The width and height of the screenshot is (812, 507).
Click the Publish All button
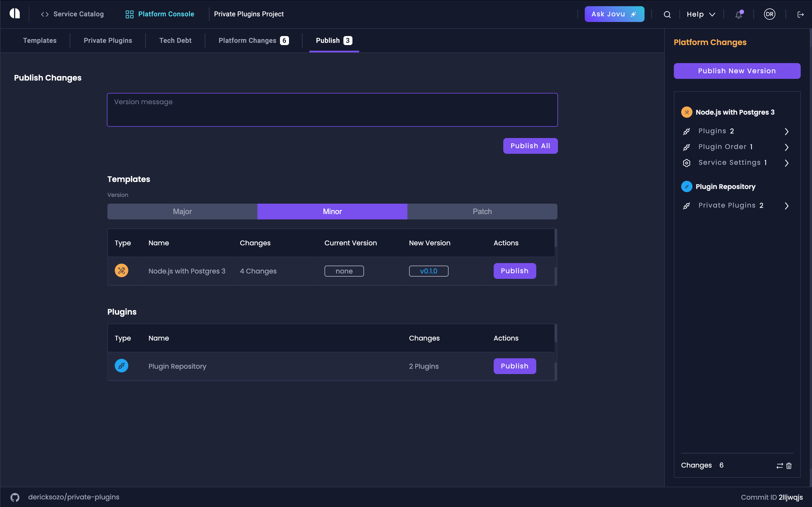click(530, 146)
